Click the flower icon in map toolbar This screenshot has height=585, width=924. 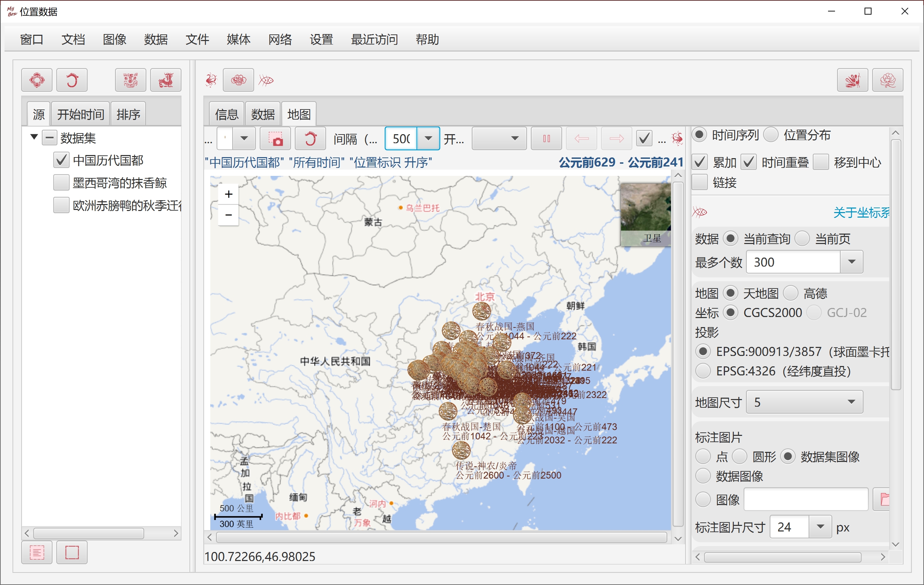[238, 80]
